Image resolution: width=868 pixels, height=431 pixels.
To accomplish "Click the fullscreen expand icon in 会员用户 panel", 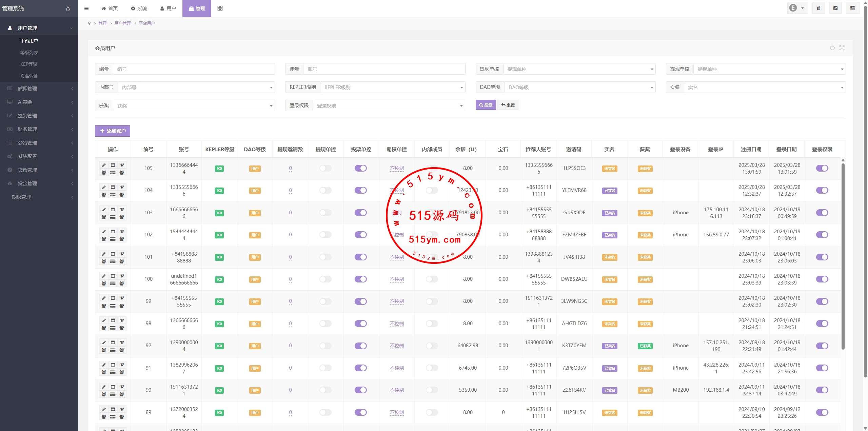I will [842, 48].
